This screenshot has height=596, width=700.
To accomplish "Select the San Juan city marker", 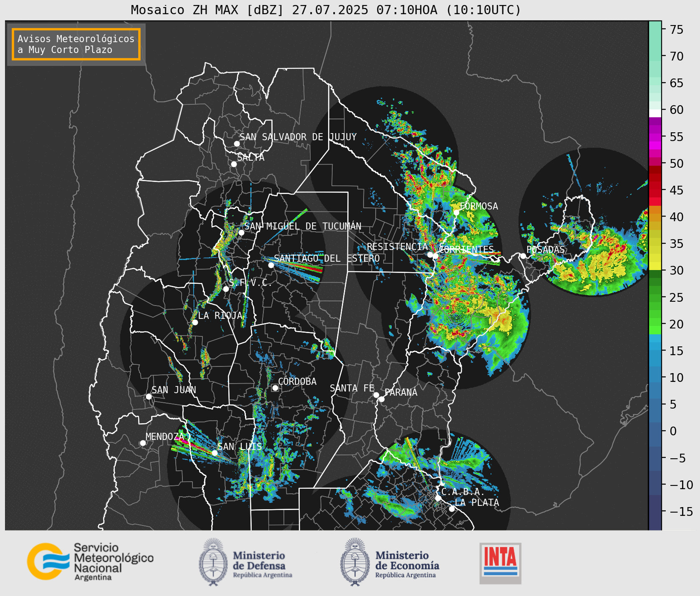I will tap(149, 396).
